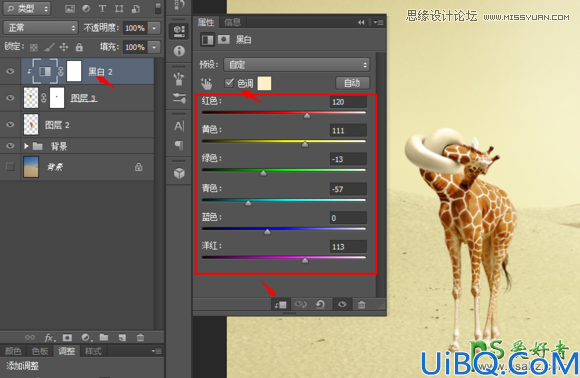
Task: Select the on-image adjustment hand tool
Action: (x=206, y=84)
